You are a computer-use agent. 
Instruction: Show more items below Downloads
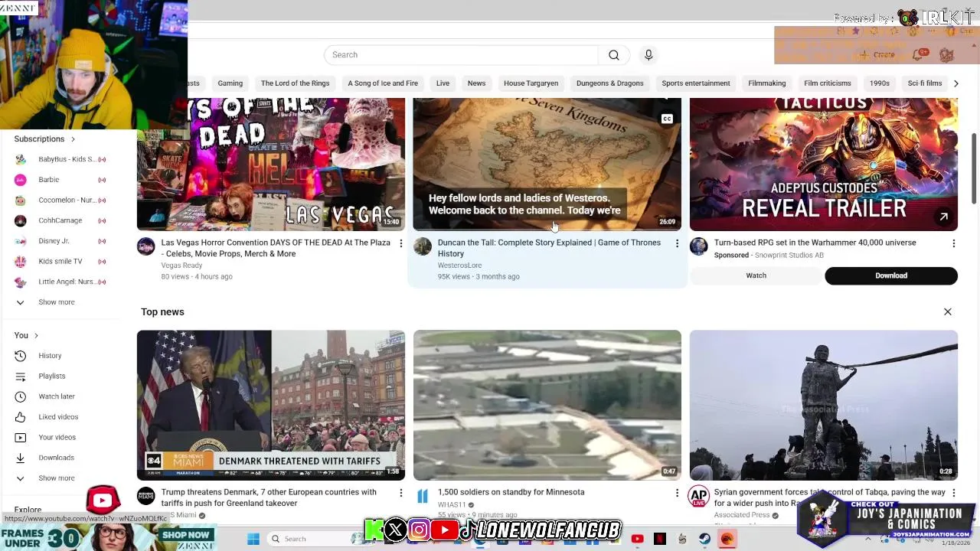pos(57,478)
